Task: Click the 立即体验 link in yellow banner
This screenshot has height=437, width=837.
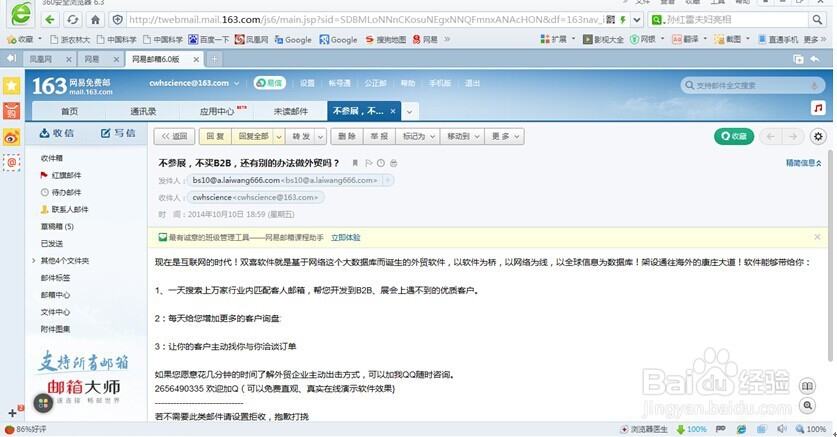Action: [x=345, y=237]
